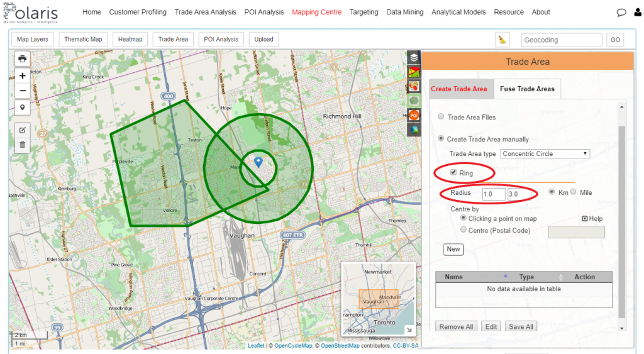The height and width of the screenshot is (354, 644).
Task: Click the Upload button
Action: [264, 40]
